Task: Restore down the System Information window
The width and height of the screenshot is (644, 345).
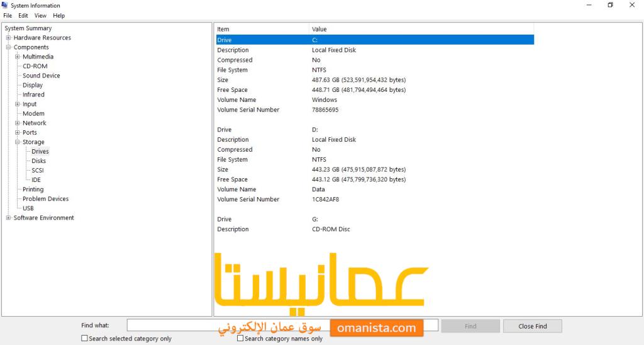Action: tap(610, 5)
